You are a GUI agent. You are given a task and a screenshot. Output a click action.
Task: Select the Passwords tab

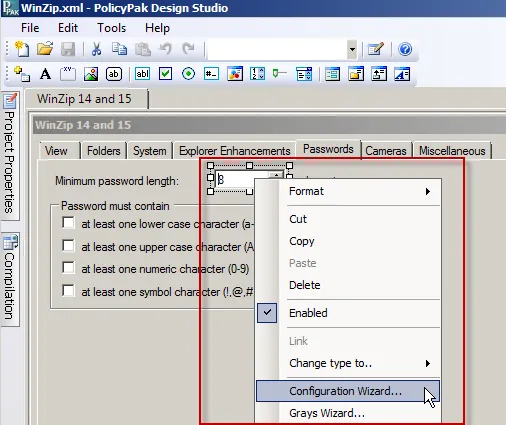click(328, 149)
